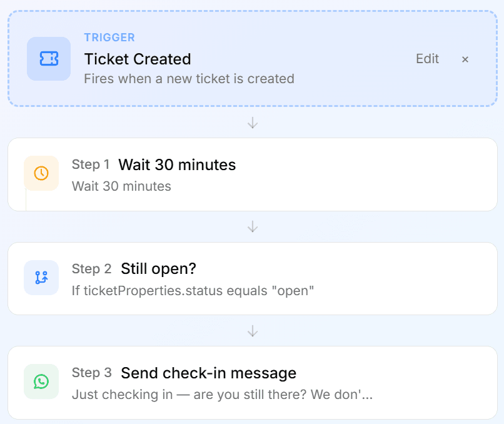This screenshot has height=424, width=504.
Task: Click the ticket icon in the trigger card
Action: [49, 59]
